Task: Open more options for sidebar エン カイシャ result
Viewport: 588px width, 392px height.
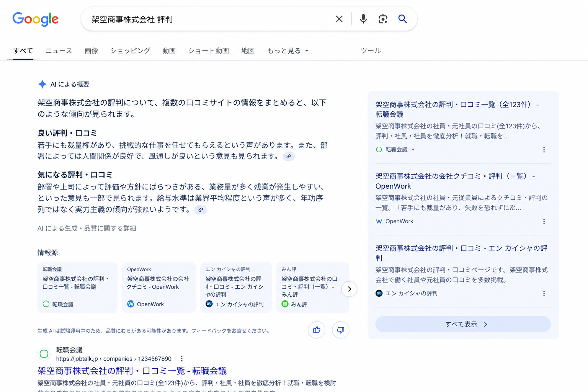Action: [544, 294]
